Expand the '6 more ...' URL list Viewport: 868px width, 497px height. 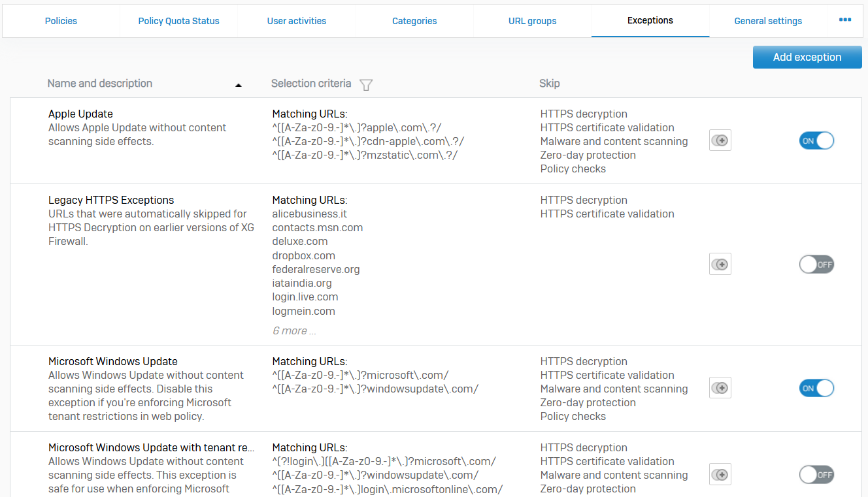pos(294,331)
